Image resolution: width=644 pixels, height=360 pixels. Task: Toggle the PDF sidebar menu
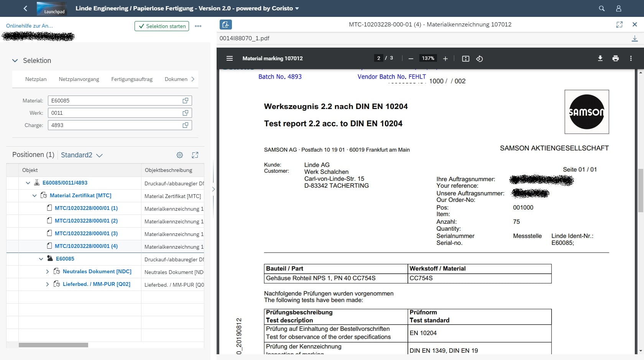230,58
